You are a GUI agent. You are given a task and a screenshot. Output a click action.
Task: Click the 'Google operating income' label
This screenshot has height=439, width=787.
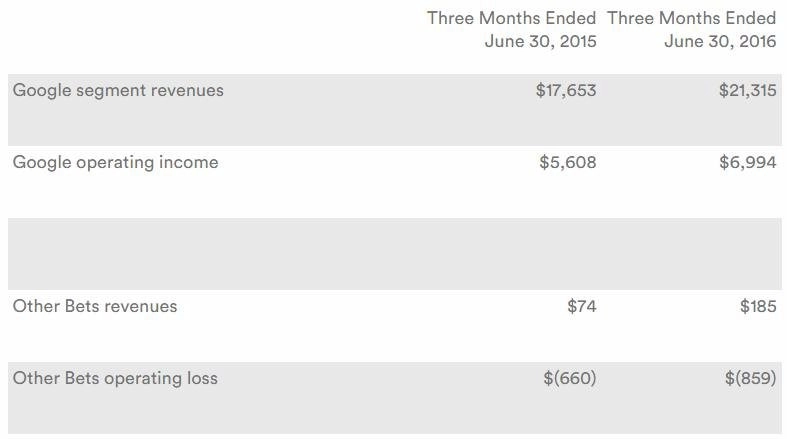(115, 163)
